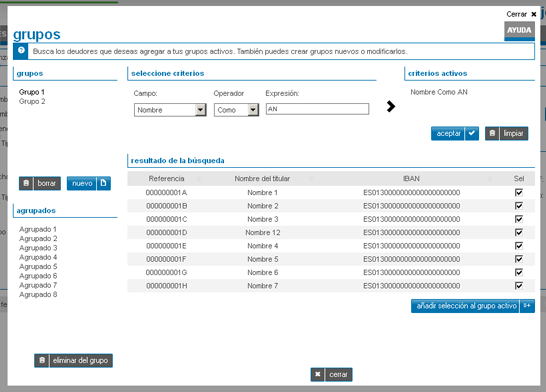Toggle selection checkbox for row 000000001E

click(x=519, y=246)
